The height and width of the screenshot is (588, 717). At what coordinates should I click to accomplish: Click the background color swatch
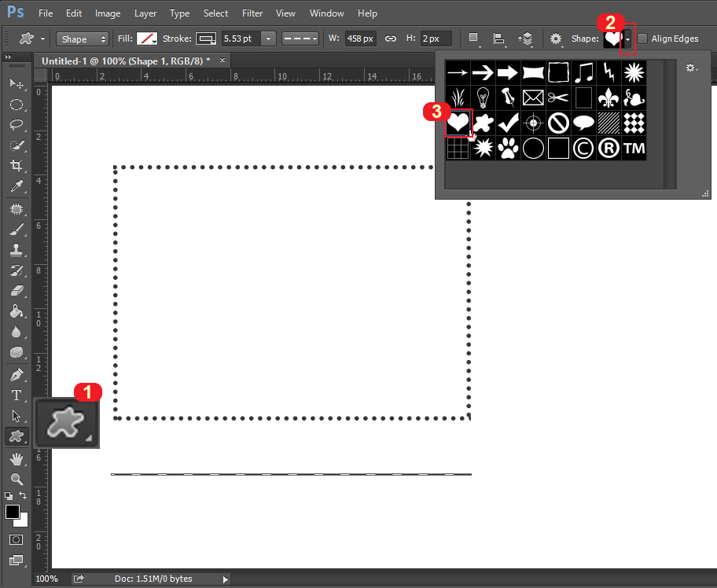pos(23,520)
